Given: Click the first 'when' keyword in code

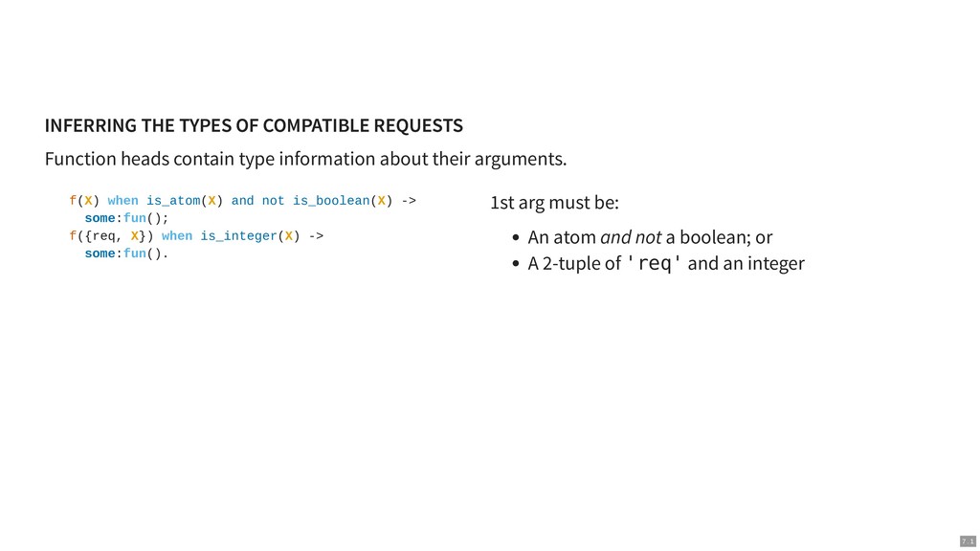Looking at the screenshot, I should click(123, 201).
